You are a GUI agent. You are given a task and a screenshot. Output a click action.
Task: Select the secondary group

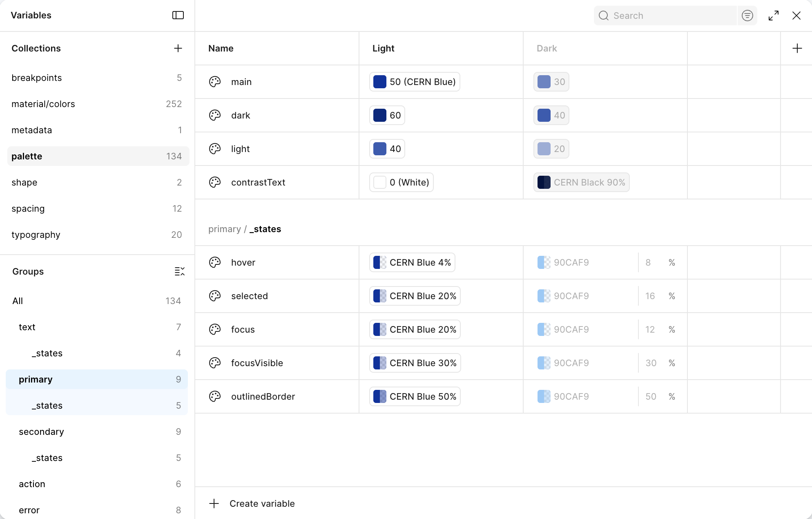tap(97, 432)
